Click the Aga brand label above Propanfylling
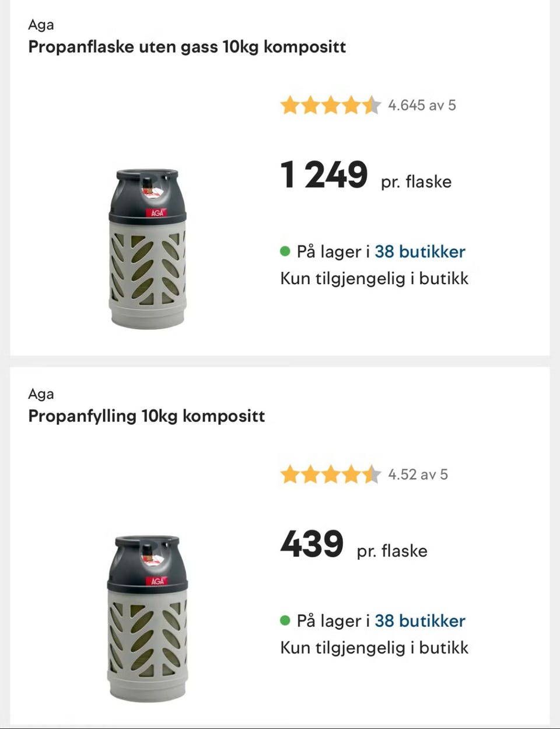The width and height of the screenshot is (560, 729). tap(41, 394)
